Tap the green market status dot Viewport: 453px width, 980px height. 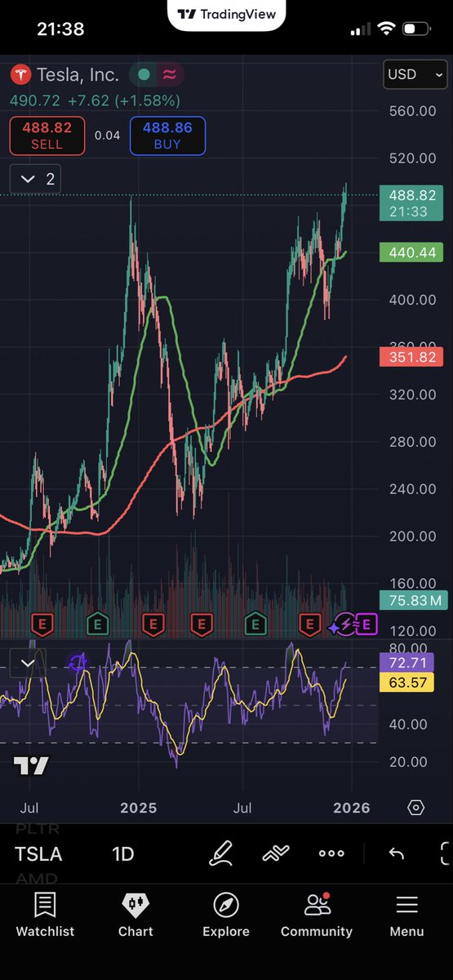point(144,74)
